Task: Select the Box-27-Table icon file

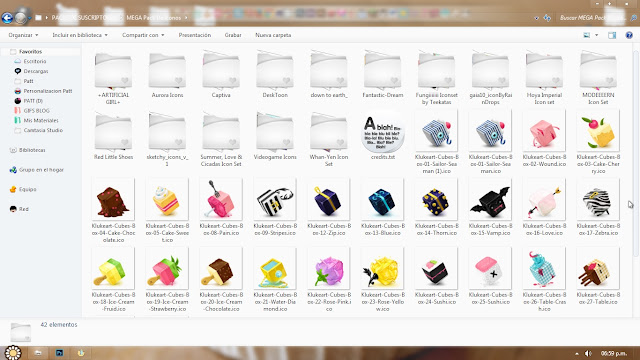Action: (598, 276)
